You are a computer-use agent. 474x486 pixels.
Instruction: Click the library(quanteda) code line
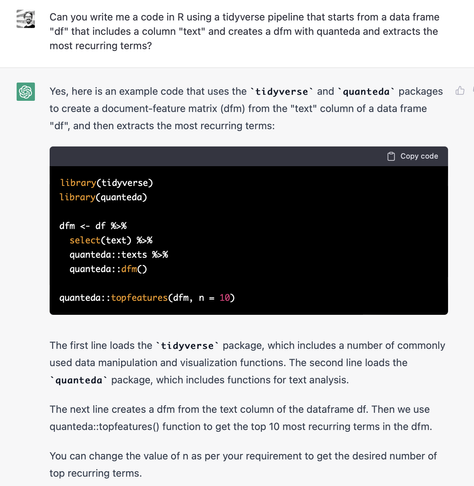tap(103, 197)
